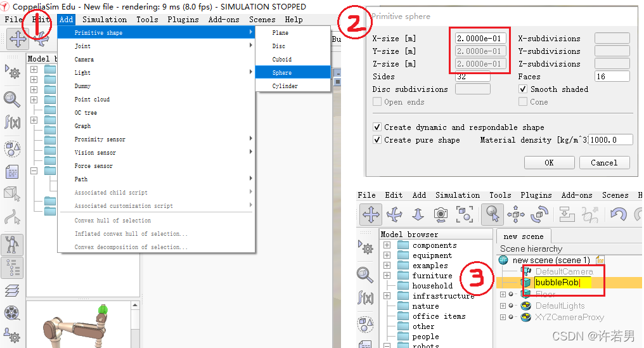Open Joint submenu arrow in Add menu

pos(250,46)
